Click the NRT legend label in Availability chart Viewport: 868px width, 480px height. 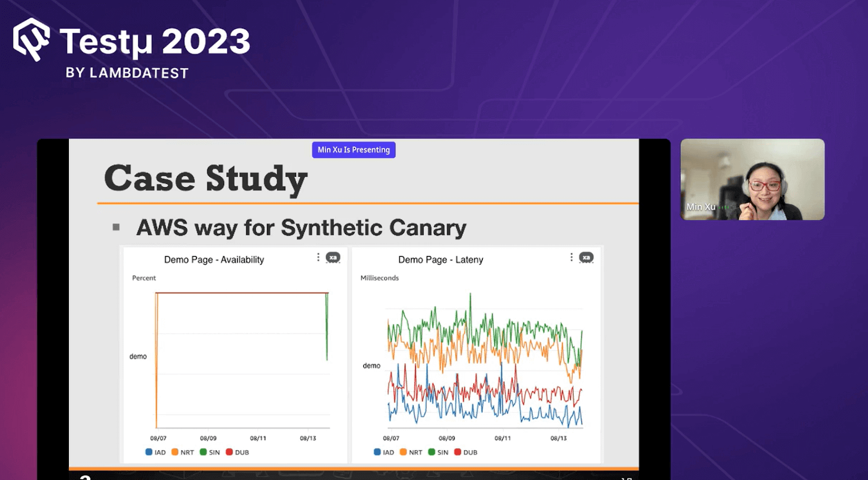click(187, 452)
